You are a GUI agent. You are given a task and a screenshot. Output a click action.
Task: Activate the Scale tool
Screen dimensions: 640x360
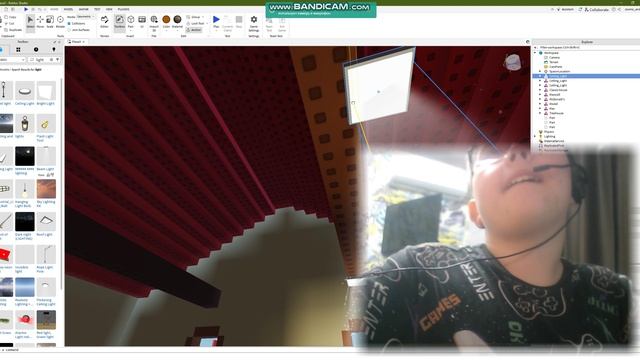50,22
